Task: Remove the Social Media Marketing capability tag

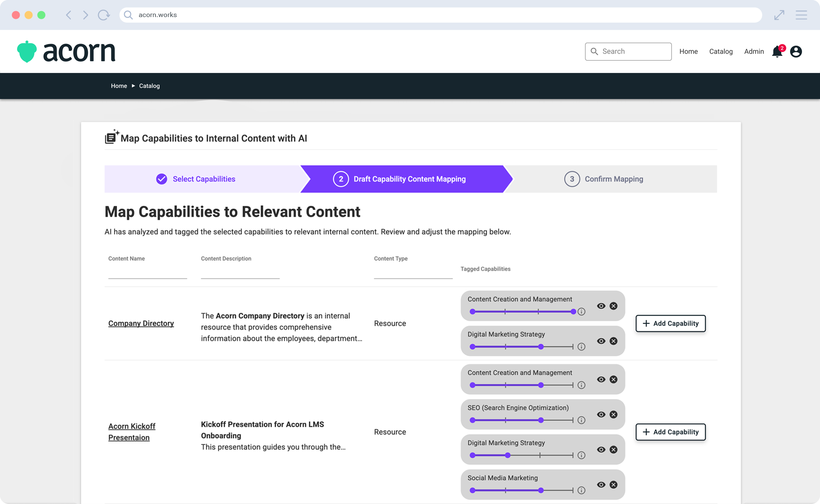Action: pos(614,484)
